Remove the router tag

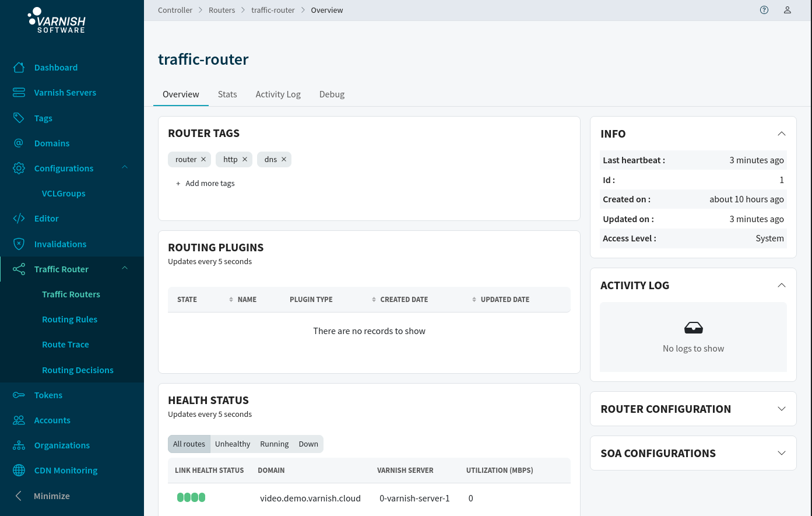[x=203, y=159]
